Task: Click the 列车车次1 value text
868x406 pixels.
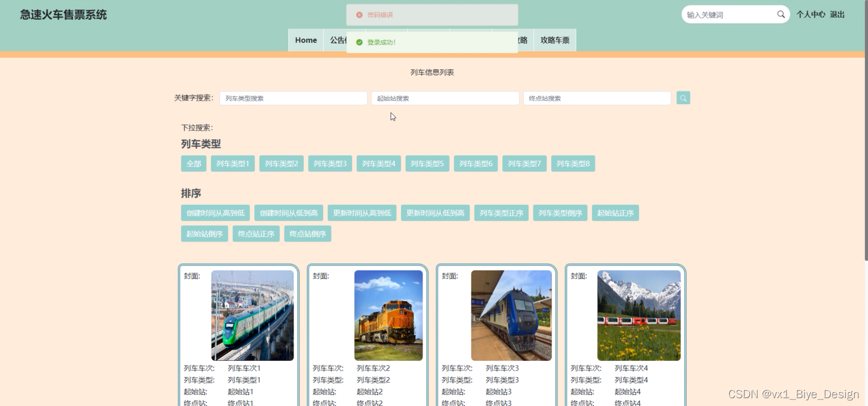Action: [244, 368]
